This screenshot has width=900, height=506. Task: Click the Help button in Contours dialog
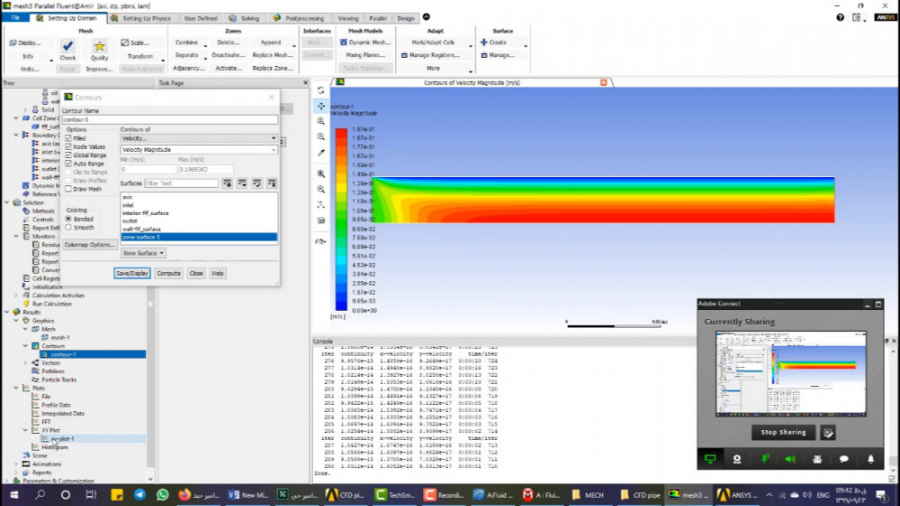[x=218, y=274]
